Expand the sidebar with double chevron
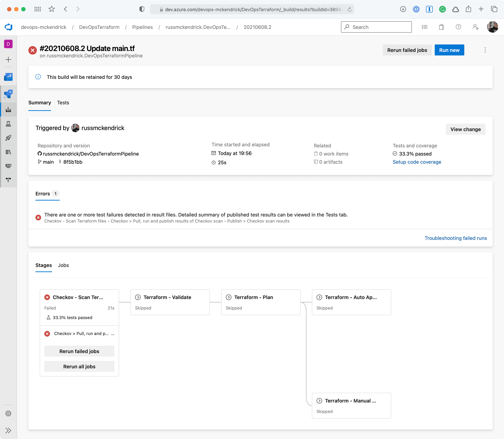Viewport: 504px width, 439px height. (x=8, y=430)
